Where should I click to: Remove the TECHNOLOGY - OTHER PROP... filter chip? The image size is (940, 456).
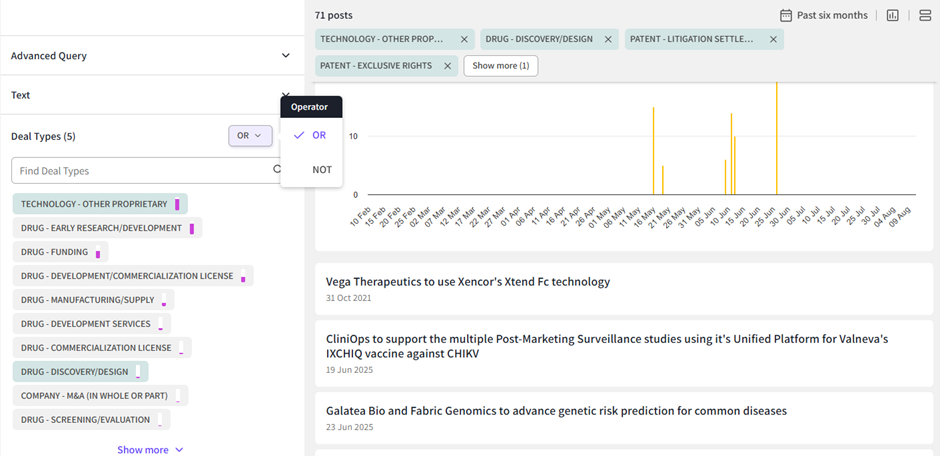tap(464, 39)
